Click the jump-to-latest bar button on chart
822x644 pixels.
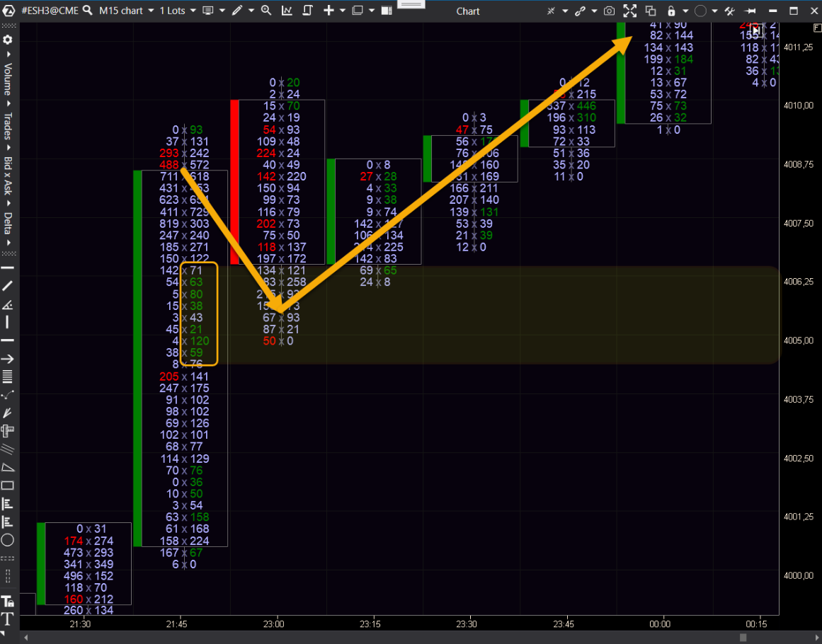coord(755,29)
